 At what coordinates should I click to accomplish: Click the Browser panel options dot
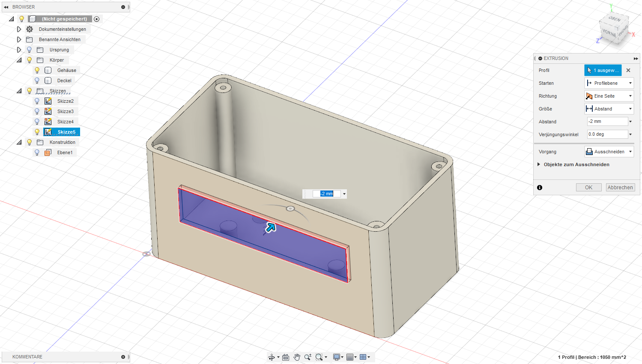(123, 7)
